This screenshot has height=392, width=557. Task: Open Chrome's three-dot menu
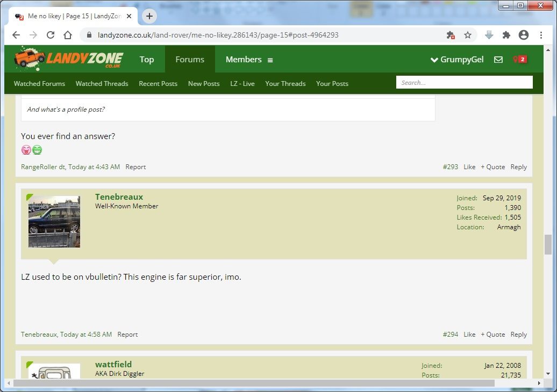tap(541, 35)
